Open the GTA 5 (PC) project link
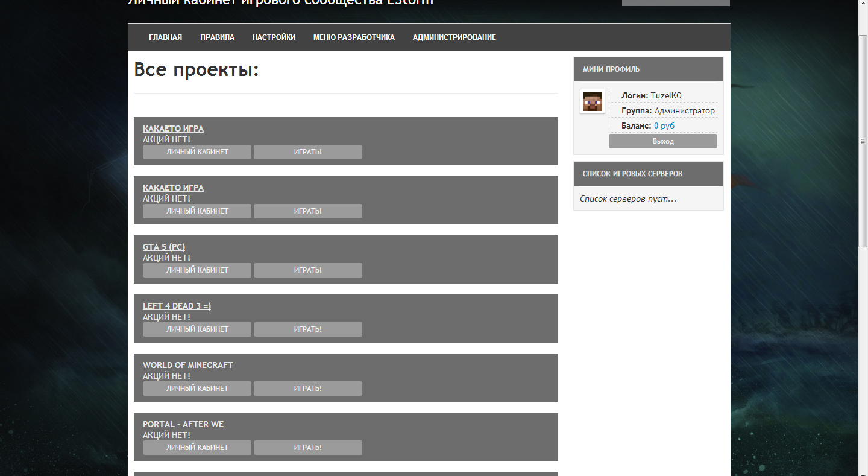Viewport: 868px width, 476px height. 164,247
